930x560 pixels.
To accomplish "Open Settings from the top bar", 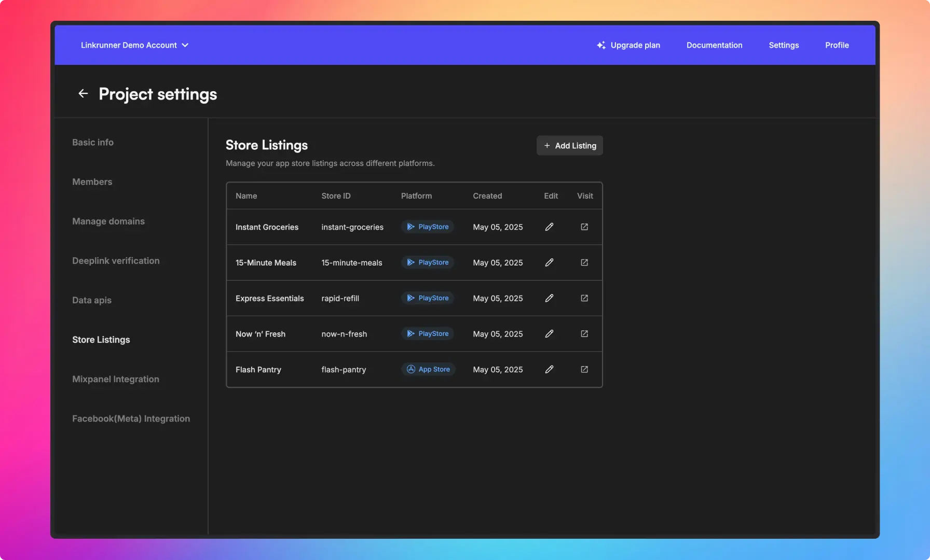I will 784,45.
